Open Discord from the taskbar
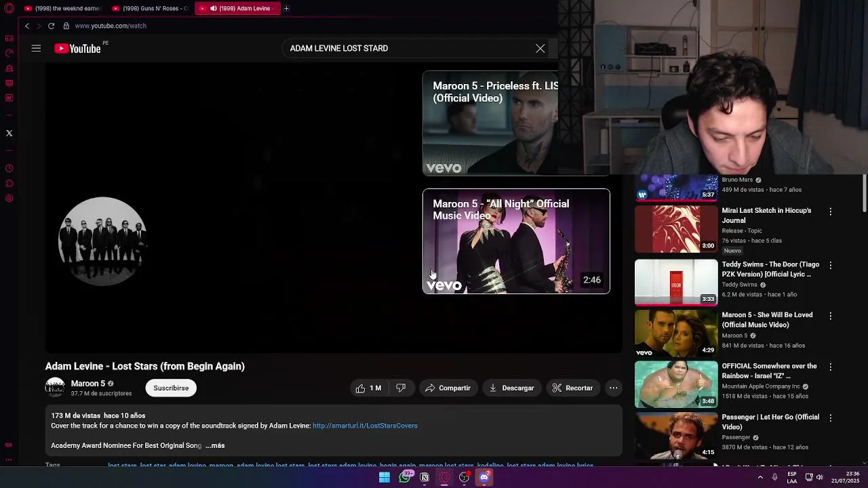The height and width of the screenshot is (488, 868). [x=484, y=477]
